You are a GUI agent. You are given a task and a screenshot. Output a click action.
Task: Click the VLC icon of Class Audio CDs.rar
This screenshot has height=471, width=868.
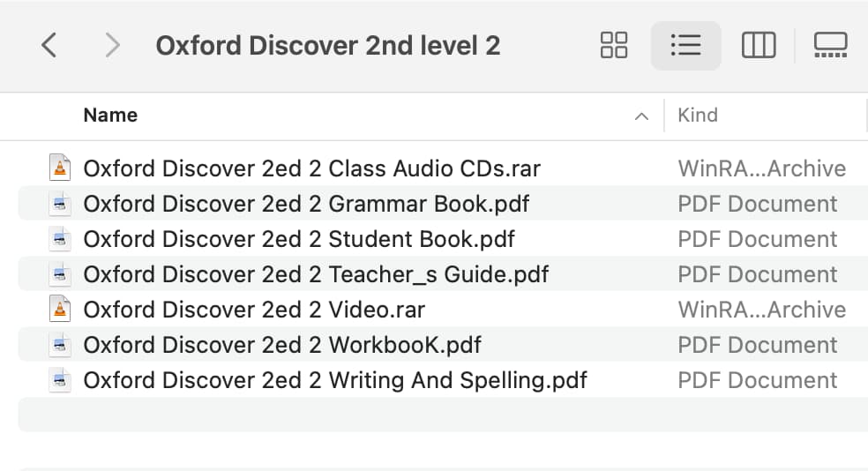60,168
